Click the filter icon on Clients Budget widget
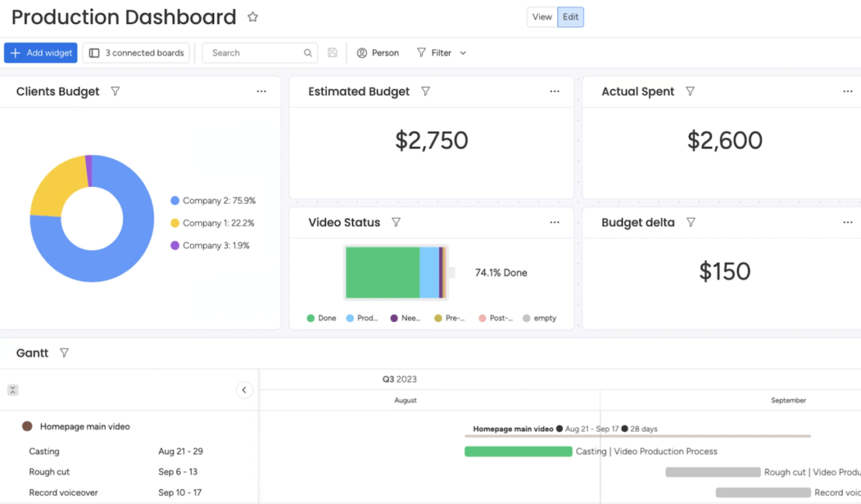This screenshot has width=861, height=504. point(116,91)
